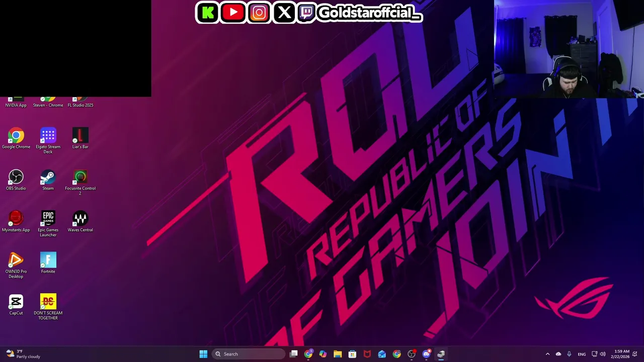Click the FL Studio 2025 desktop label
This screenshot has height=362, width=644.
tap(80, 105)
